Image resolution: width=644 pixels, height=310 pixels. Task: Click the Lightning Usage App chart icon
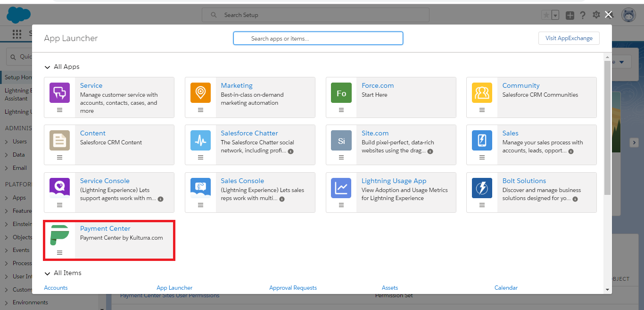click(341, 188)
